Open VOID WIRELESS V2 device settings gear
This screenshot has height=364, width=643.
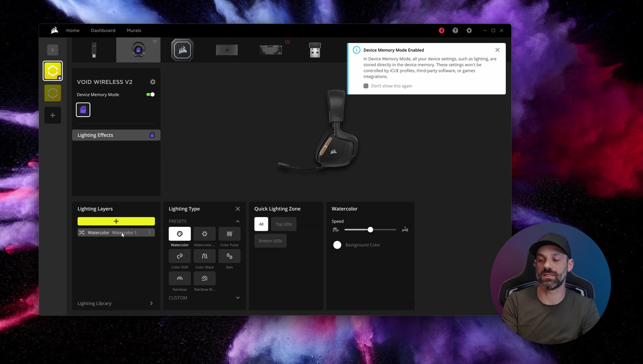click(x=153, y=82)
